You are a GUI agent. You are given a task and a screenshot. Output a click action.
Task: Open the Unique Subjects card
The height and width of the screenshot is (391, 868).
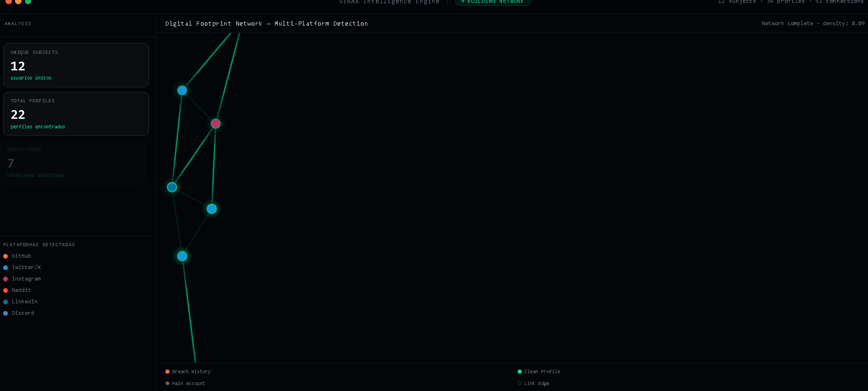click(x=76, y=65)
